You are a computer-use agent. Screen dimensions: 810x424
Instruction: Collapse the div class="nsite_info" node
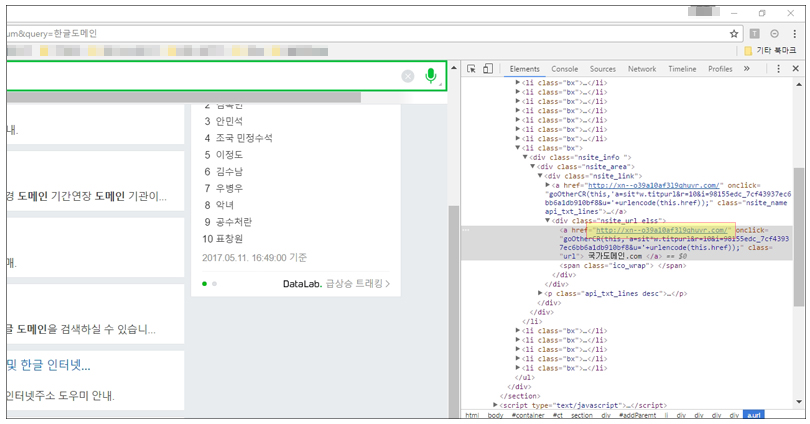(x=525, y=157)
